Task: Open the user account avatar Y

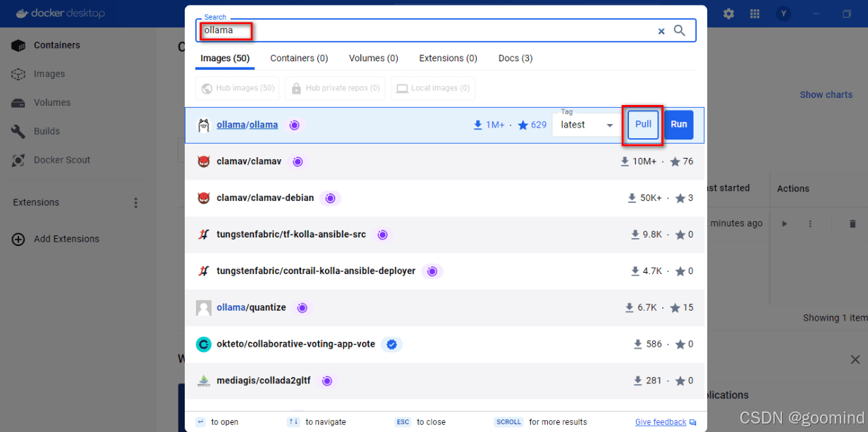Action: [x=783, y=14]
